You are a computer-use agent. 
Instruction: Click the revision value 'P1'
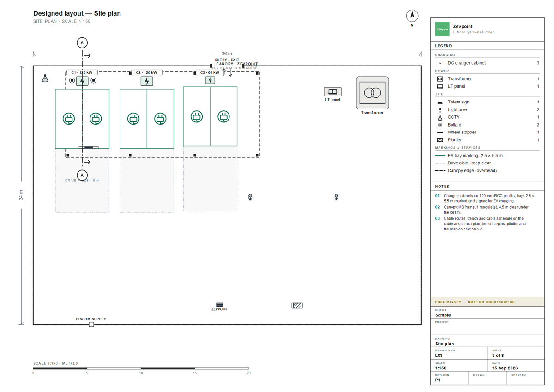pos(438,380)
